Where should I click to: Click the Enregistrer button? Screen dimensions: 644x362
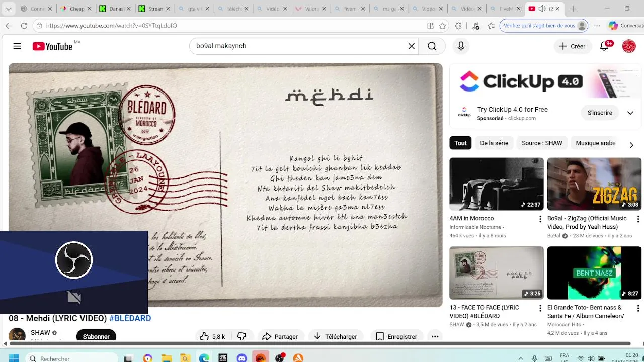tap(396, 336)
